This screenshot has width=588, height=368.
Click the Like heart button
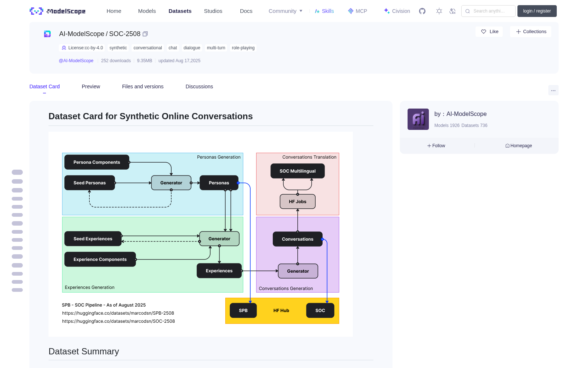(x=489, y=32)
